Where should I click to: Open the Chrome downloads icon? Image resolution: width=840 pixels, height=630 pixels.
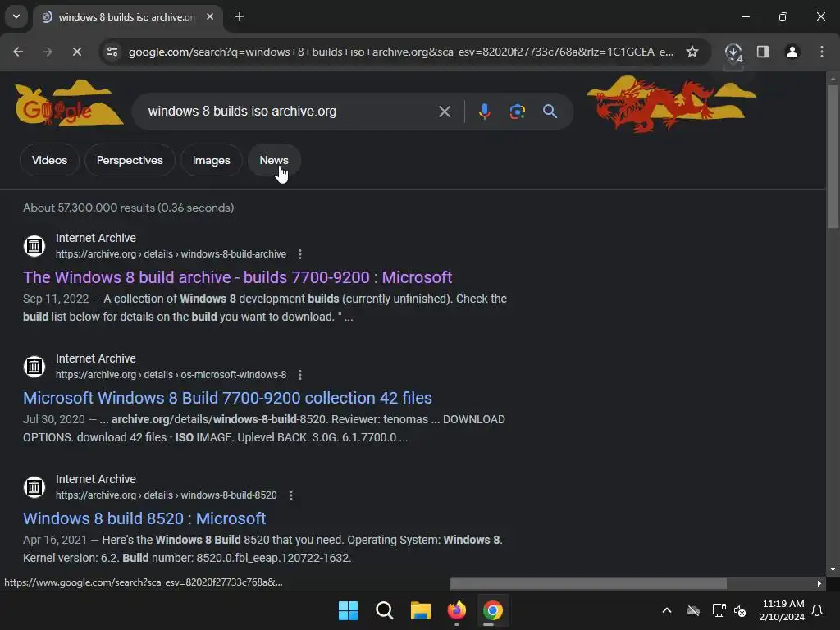(733, 52)
